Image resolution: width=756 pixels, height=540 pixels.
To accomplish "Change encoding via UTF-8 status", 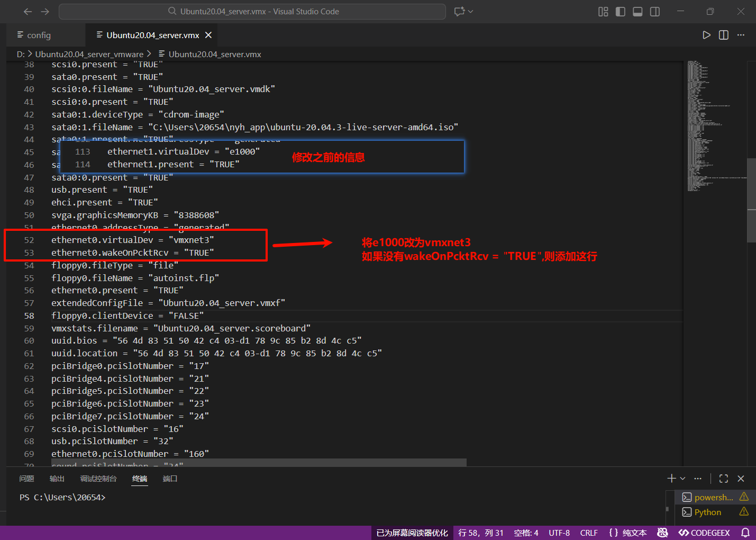I will [559, 533].
